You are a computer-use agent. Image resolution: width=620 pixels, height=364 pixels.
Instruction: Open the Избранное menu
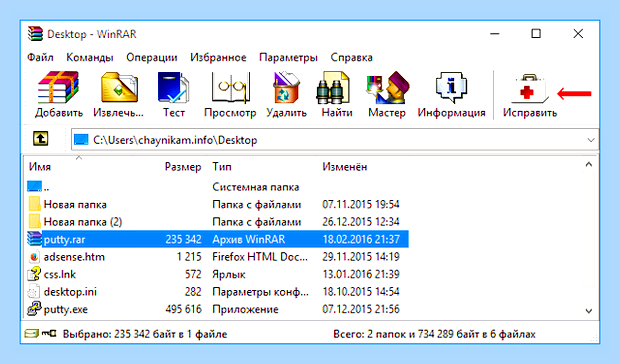[218, 58]
